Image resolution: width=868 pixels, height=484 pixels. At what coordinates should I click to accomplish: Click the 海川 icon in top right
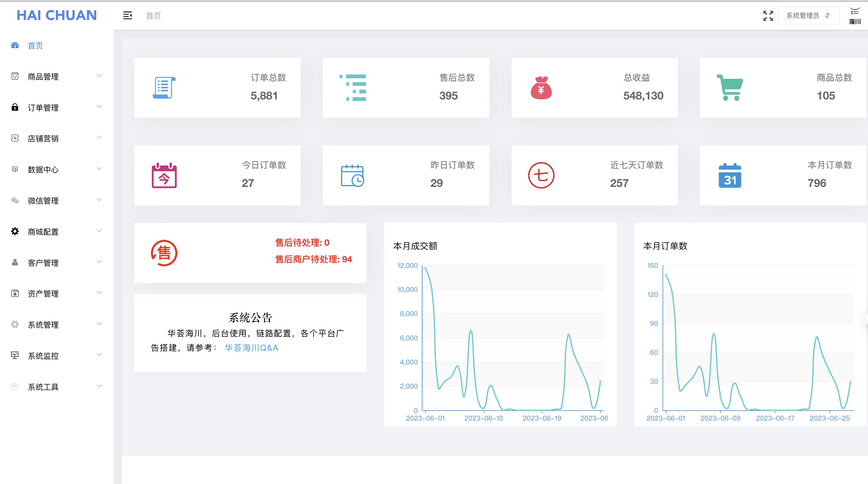coord(855,16)
